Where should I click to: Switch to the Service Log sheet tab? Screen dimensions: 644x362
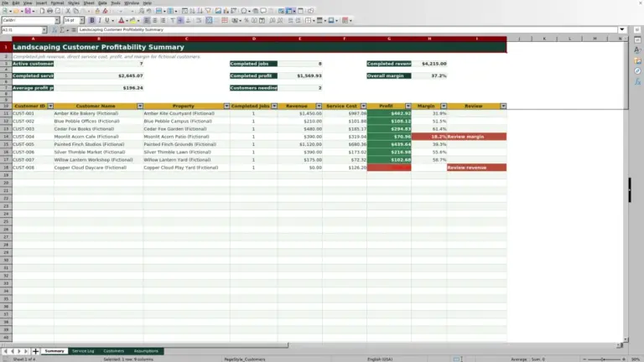point(83,351)
